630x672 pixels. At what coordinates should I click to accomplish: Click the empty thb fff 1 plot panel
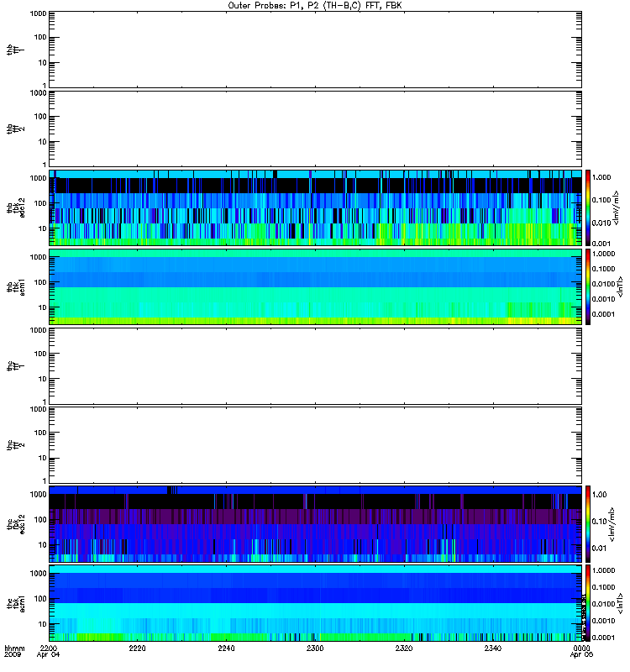315,50
